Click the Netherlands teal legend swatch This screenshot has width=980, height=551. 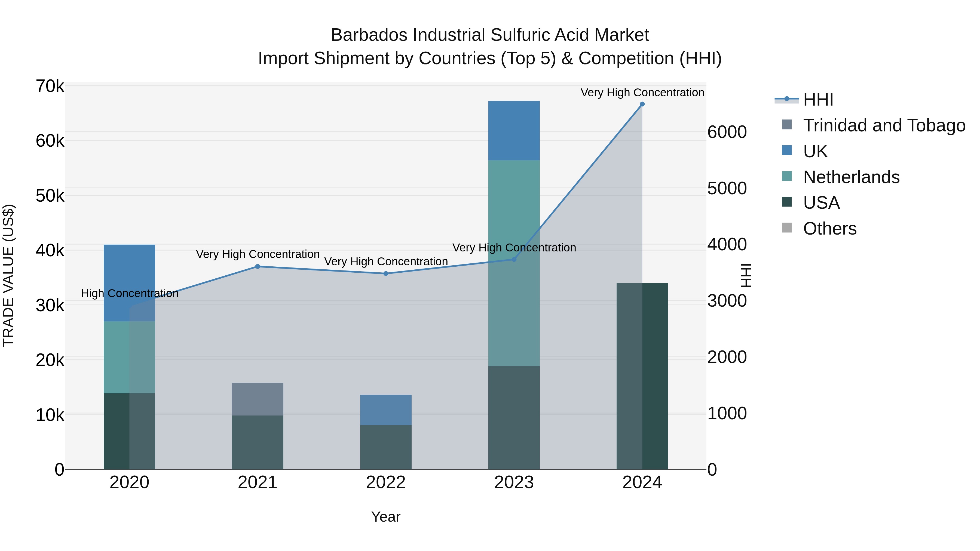[787, 176]
